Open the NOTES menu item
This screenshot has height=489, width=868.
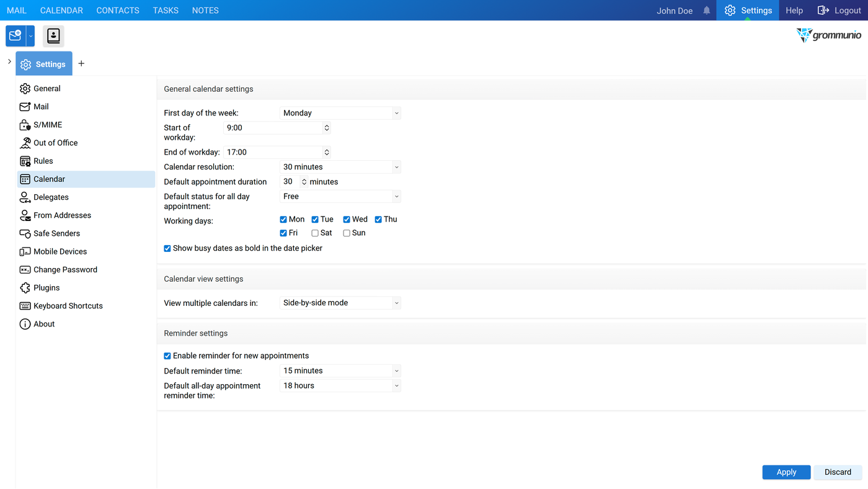click(205, 11)
